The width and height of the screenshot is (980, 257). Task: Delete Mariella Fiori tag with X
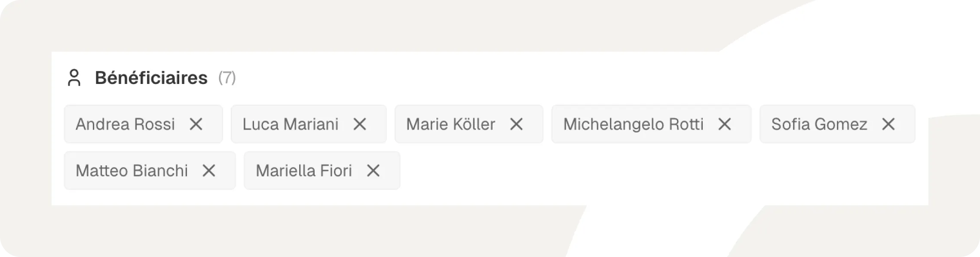point(373,171)
